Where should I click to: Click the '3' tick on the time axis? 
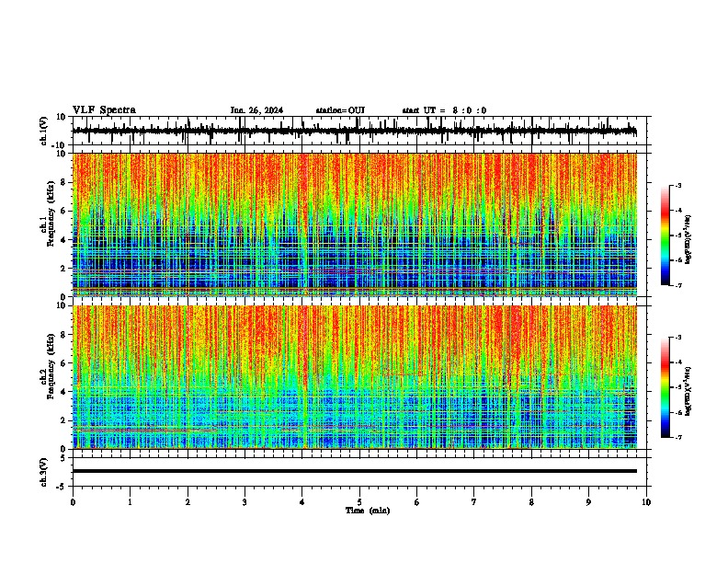tap(245, 502)
